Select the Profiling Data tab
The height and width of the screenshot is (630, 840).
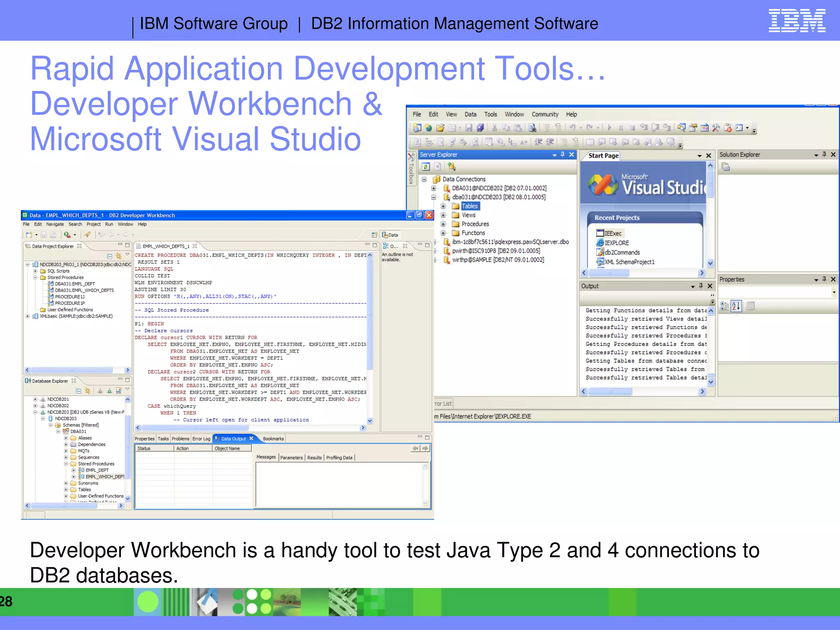[339, 458]
